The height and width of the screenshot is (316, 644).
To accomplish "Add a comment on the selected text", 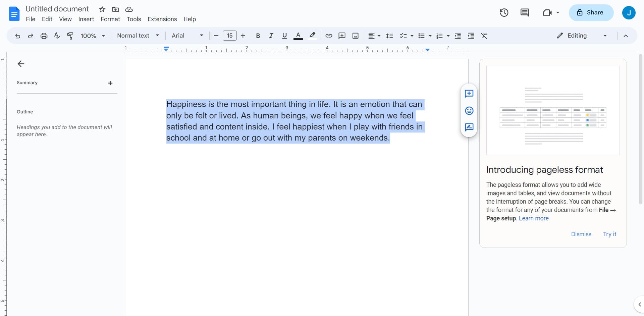I will coord(469,94).
